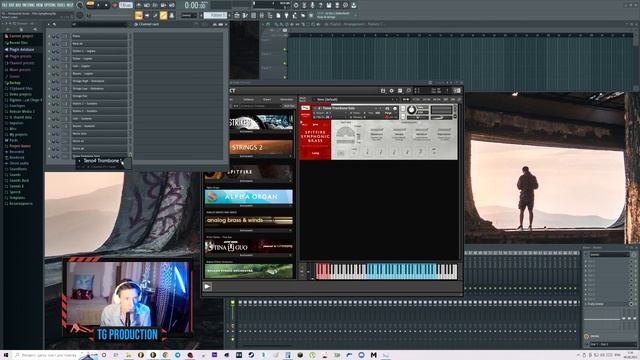Click the save project floppy icon
This screenshot has height=360, width=640.
[329, 5]
